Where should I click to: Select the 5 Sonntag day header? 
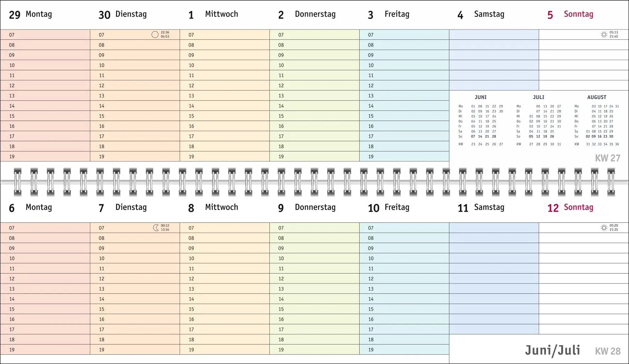click(570, 15)
